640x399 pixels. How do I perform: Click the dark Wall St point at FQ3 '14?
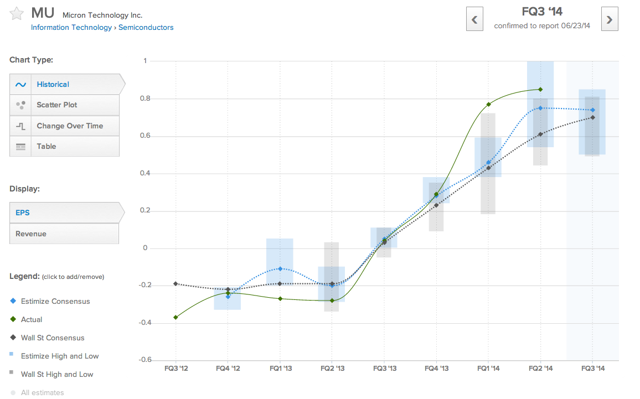pyautogui.click(x=593, y=117)
